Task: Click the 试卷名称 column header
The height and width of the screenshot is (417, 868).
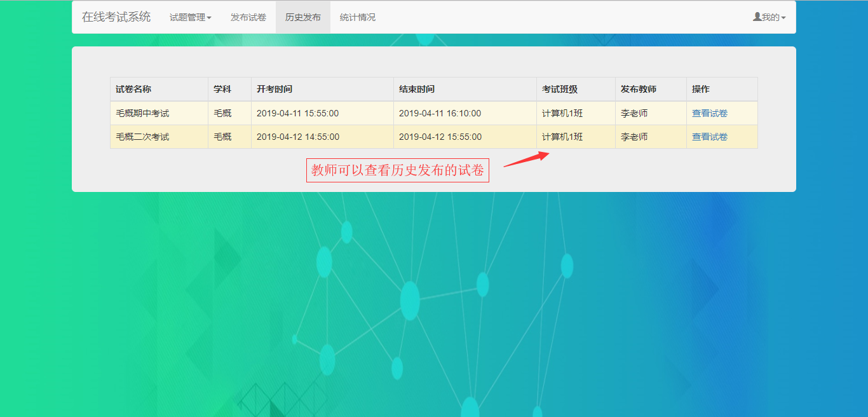Action: (159, 89)
